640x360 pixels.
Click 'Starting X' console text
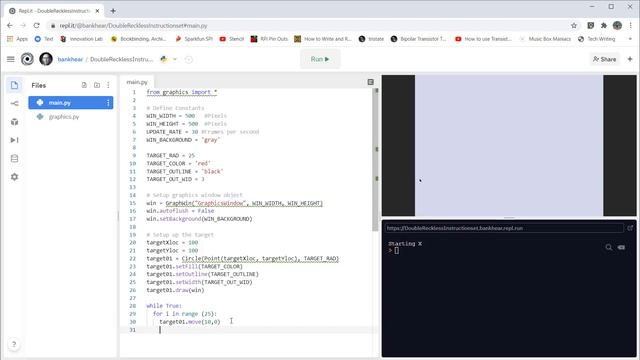tap(405, 244)
